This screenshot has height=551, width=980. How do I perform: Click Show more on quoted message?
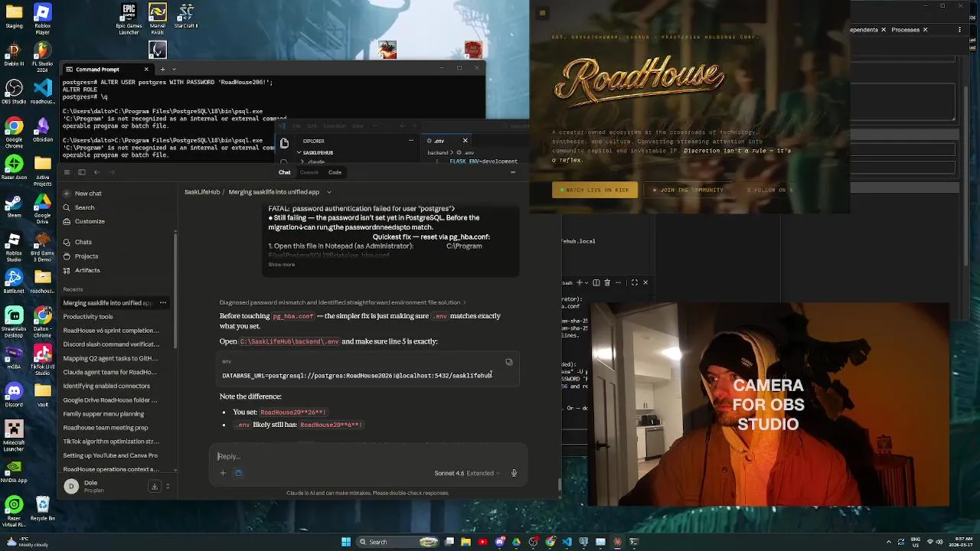pyautogui.click(x=281, y=265)
